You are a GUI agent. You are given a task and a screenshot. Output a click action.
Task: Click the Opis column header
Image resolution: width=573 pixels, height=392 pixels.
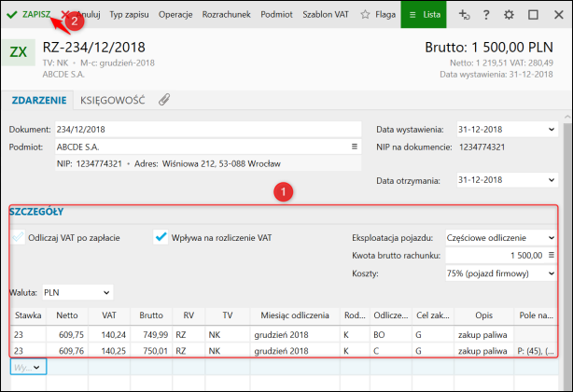click(483, 315)
